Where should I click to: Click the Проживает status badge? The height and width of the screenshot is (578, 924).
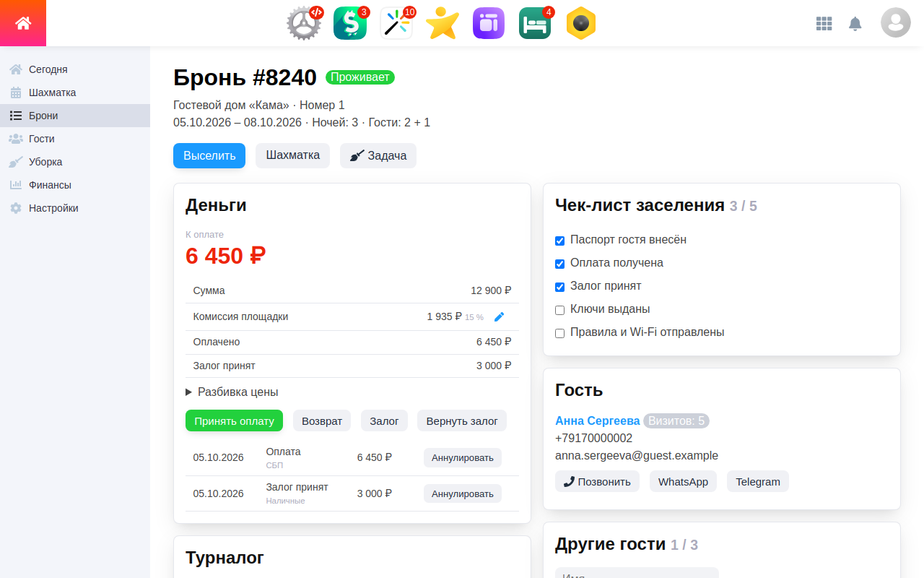[x=360, y=77]
